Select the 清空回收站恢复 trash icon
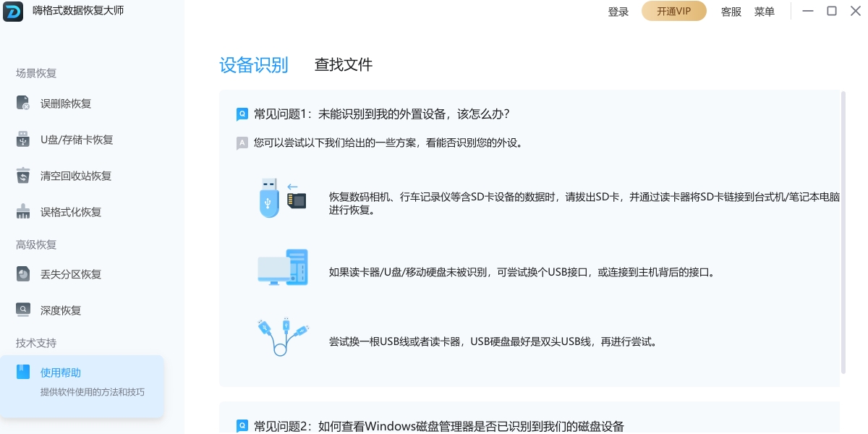Screen dimensions: 868x434 click(23, 176)
